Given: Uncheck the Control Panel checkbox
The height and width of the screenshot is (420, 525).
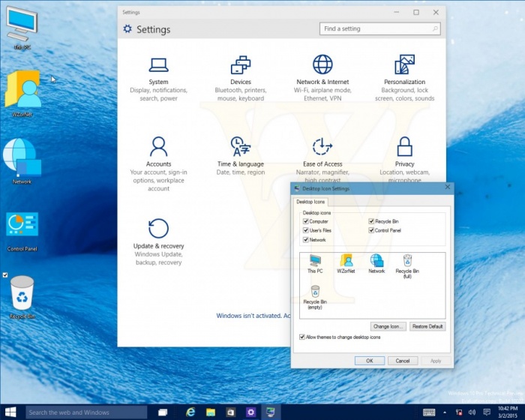Looking at the screenshot, I should point(371,231).
